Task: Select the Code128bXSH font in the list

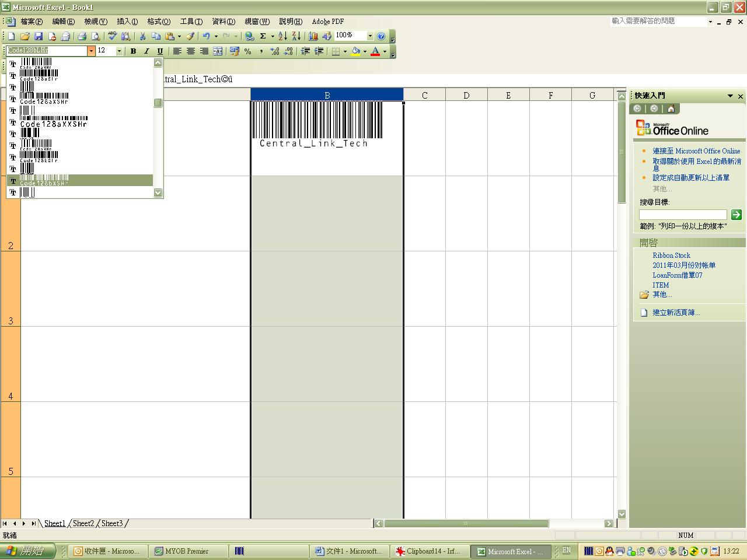Action: click(x=80, y=180)
